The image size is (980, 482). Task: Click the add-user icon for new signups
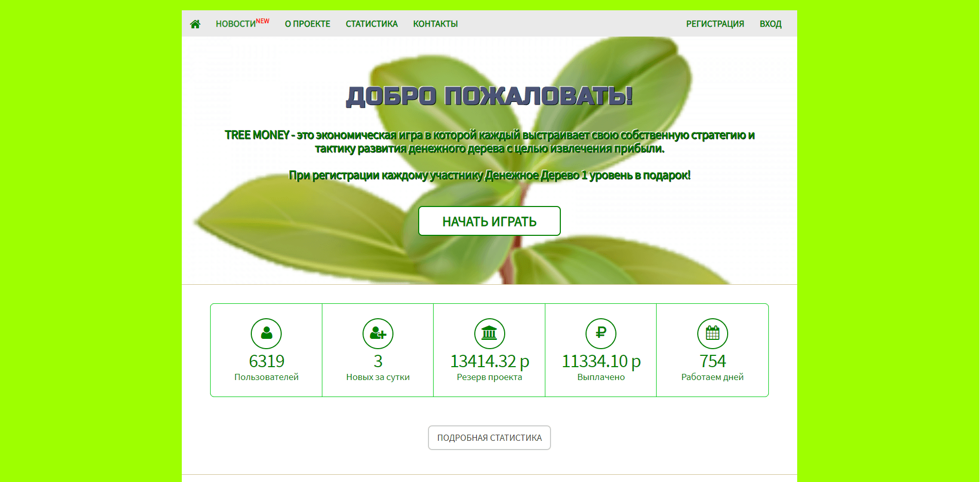378,334
